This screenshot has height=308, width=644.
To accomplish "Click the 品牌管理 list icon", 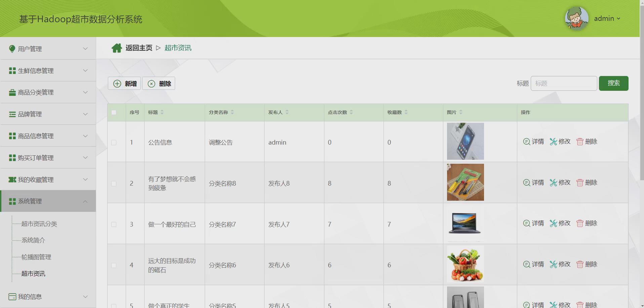I will point(12,114).
